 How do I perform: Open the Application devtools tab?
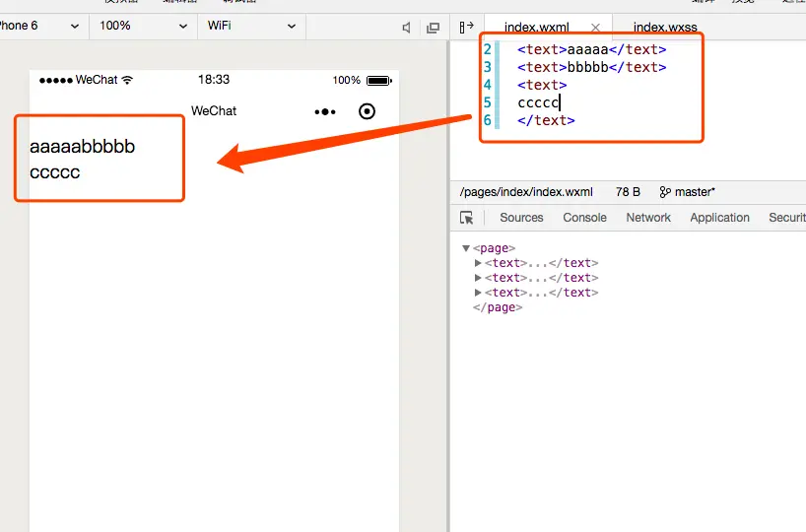(719, 218)
